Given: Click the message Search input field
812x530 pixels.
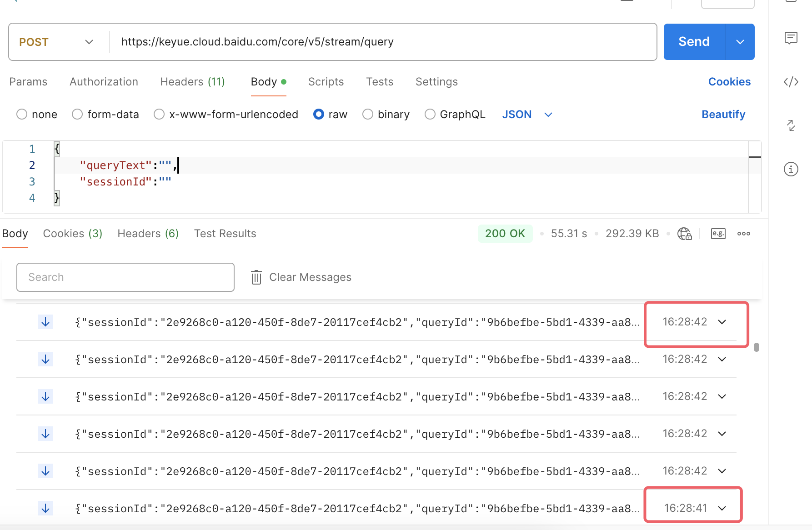Looking at the screenshot, I should point(125,277).
